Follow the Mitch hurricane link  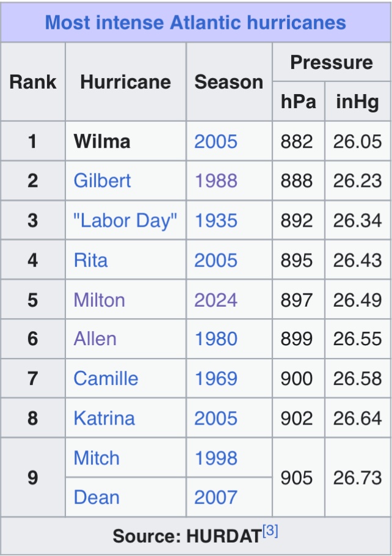(96, 458)
